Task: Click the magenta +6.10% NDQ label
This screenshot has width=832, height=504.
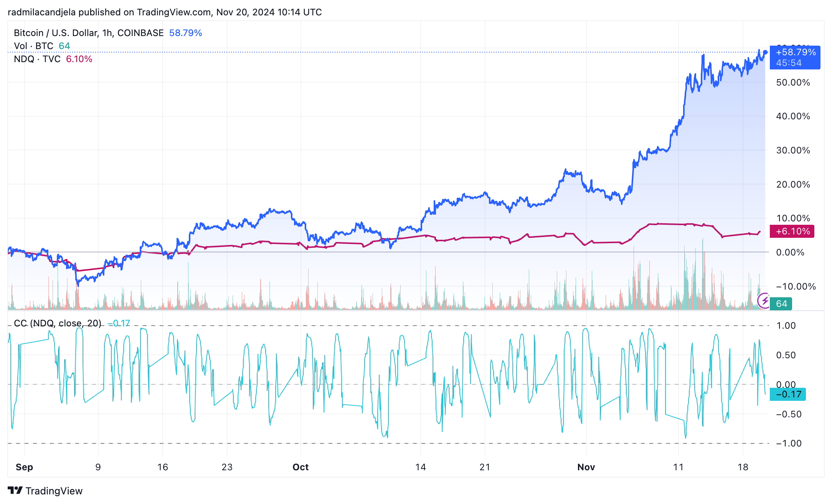Action: click(x=792, y=231)
